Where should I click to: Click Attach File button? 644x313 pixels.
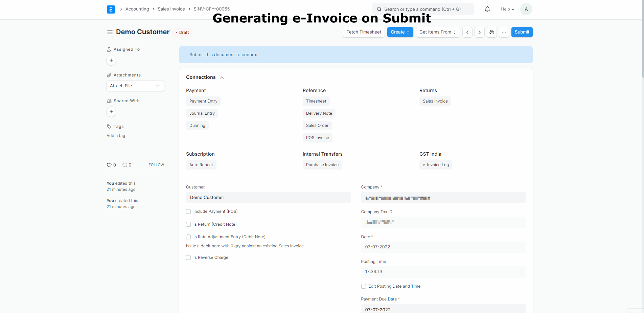(x=135, y=86)
